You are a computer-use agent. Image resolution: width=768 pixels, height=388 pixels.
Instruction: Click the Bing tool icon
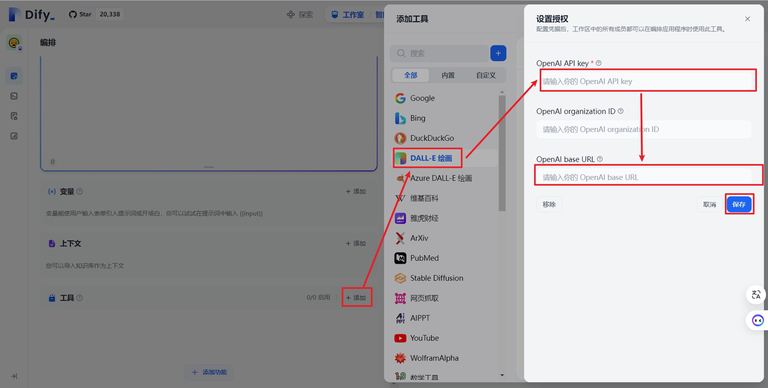point(400,118)
